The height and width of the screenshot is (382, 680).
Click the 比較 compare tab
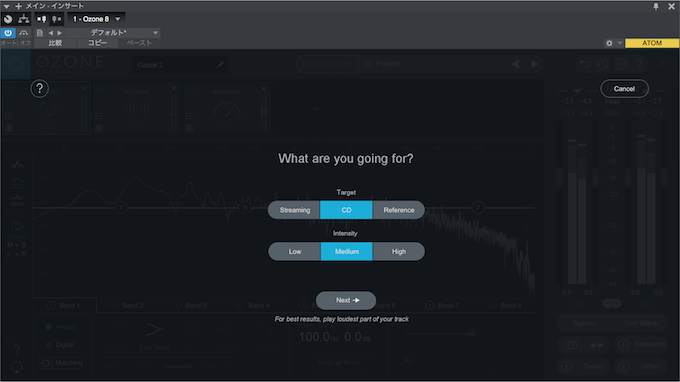point(55,43)
